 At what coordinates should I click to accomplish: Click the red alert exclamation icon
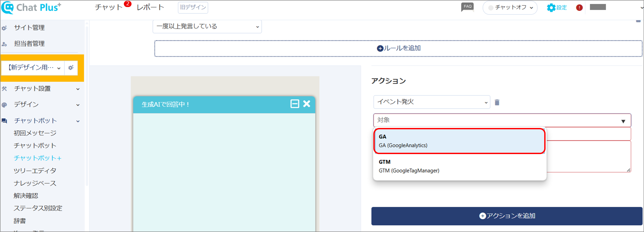click(579, 8)
